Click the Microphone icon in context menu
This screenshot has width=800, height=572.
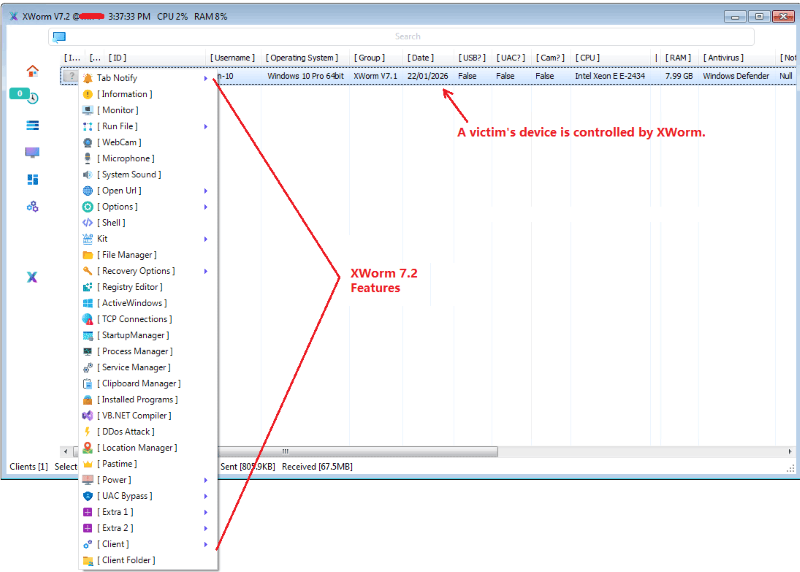(88, 158)
